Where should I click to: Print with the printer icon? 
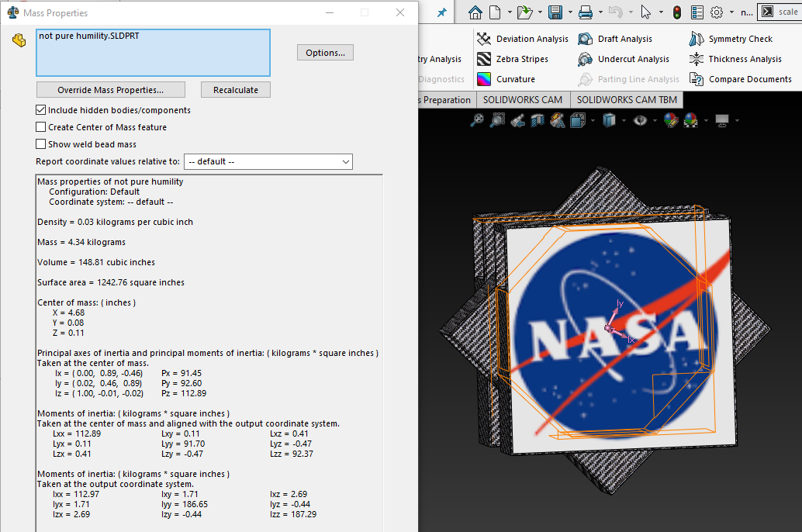point(585,12)
